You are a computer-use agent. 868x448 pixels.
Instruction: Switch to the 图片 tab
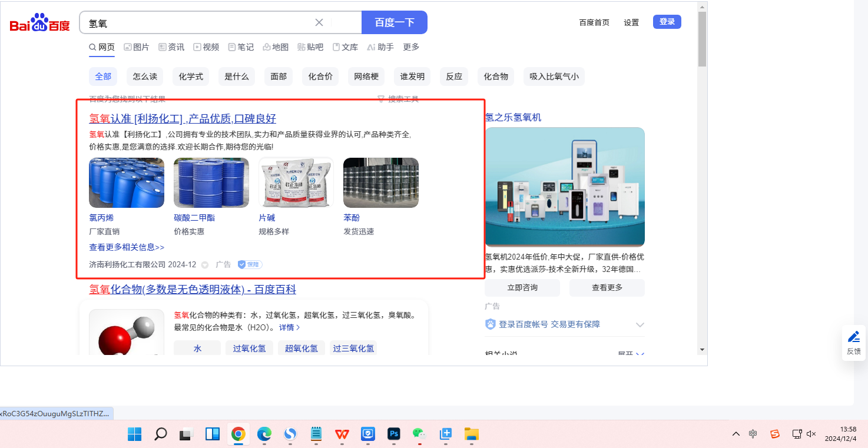click(137, 47)
